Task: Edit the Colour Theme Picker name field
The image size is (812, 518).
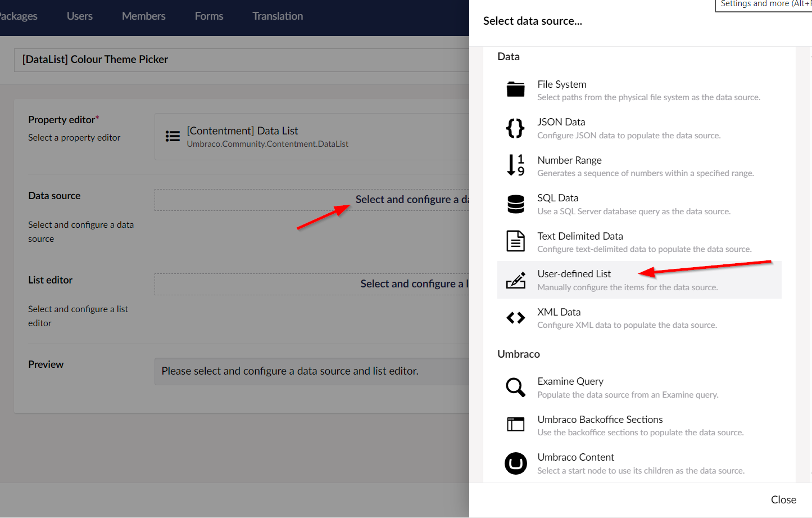Action: coord(242,60)
